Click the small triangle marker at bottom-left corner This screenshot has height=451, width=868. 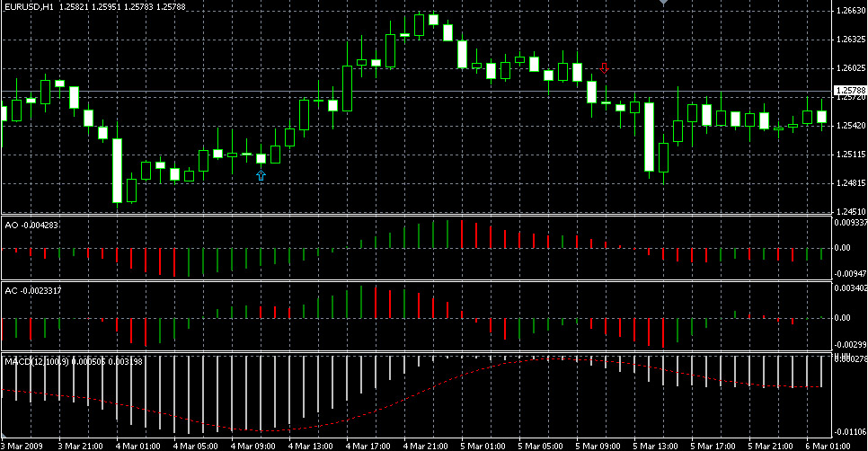pos(4,437)
